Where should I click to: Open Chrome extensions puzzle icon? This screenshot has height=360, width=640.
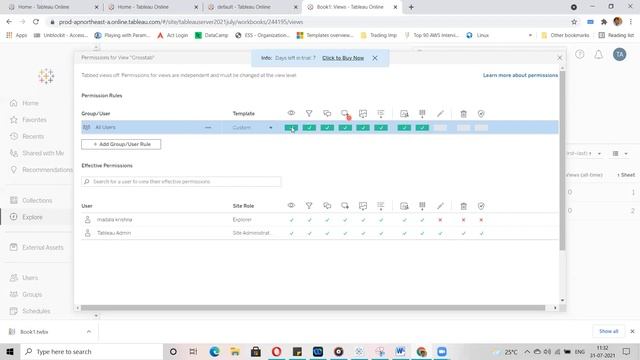coord(604,22)
